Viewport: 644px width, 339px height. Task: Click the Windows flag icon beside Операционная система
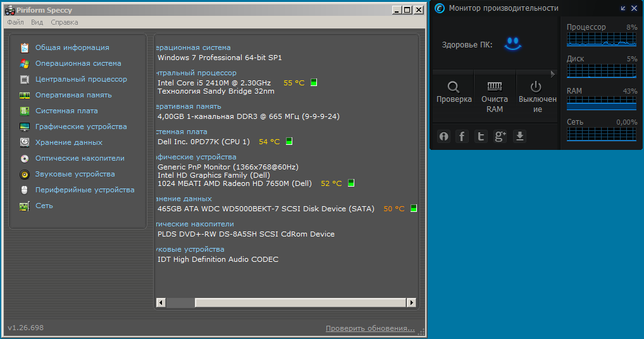click(25, 64)
